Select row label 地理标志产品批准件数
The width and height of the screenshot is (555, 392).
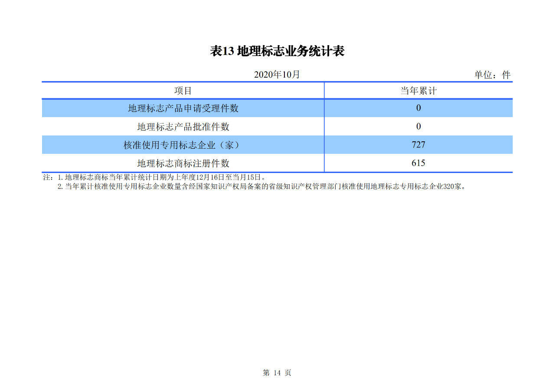tap(183, 127)
